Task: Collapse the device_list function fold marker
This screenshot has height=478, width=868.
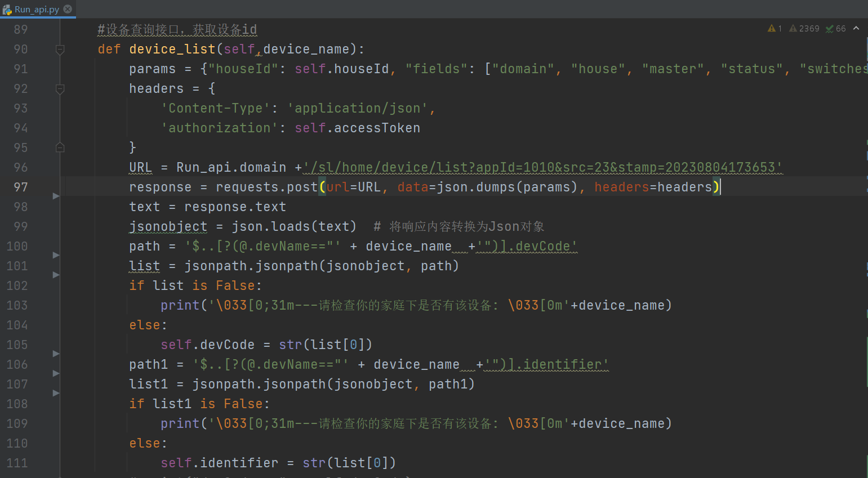Action: tap(60, 50)
